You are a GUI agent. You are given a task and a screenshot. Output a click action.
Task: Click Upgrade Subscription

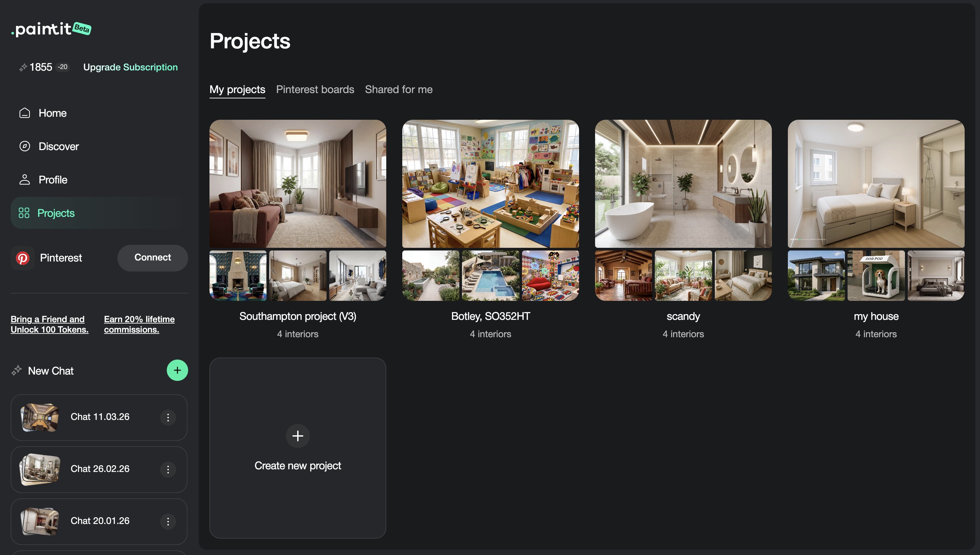(130, 67)
